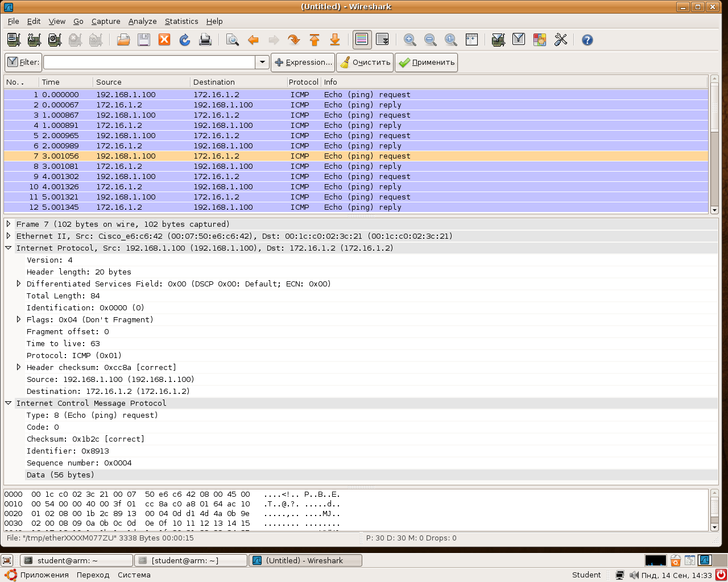
Task: Select packet 12 echo reply row
Action: 356,207
